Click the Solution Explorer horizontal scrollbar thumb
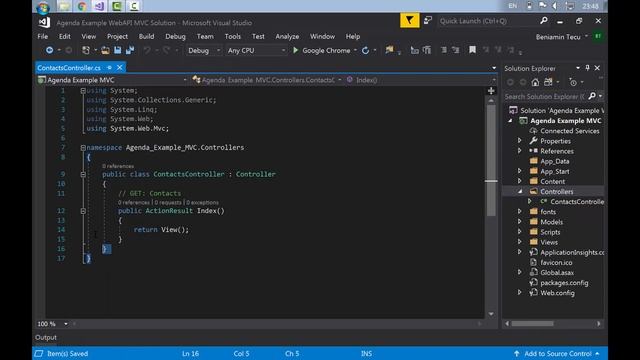Screen dimensions: 640x360 click(532, 324)
